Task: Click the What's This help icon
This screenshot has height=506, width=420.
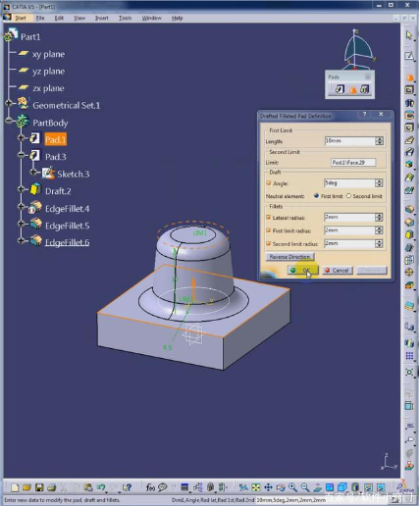Action: pyautogui.click(x=127, y=487)
